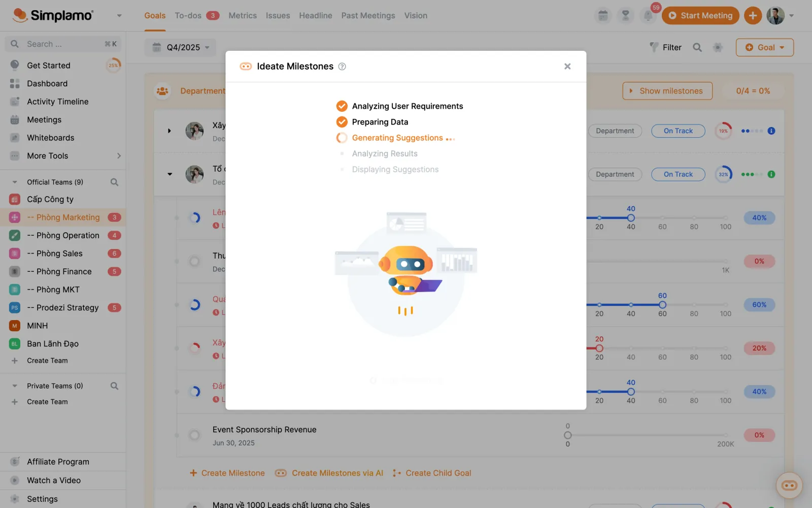Screen dimensions: 812x508
Task: Focus the sidebar Search field
Action: pos(63,44)
